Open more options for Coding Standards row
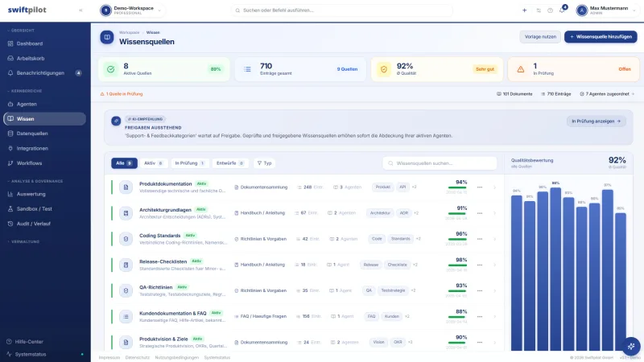Screen dimensions: 644x362 click(480, 239)
